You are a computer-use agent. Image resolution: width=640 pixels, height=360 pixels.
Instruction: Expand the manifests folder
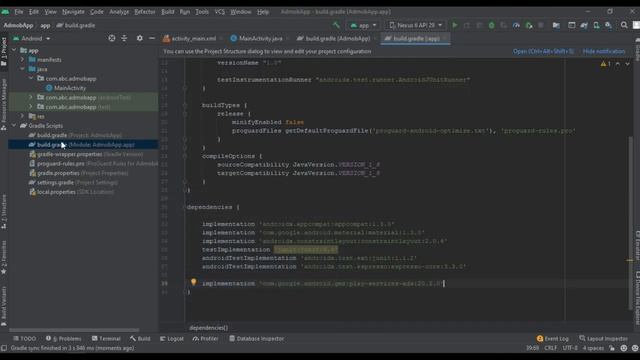click(x=22, y=60)
